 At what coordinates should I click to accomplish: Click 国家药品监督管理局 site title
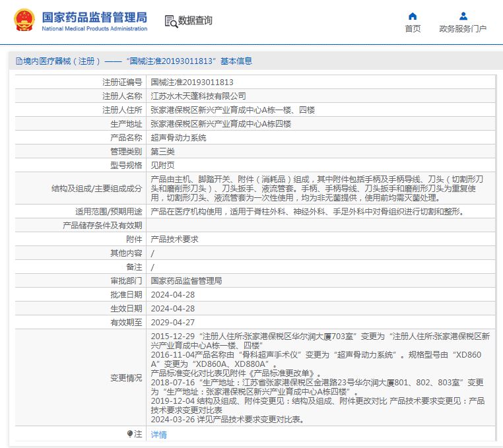click(94, 17)
